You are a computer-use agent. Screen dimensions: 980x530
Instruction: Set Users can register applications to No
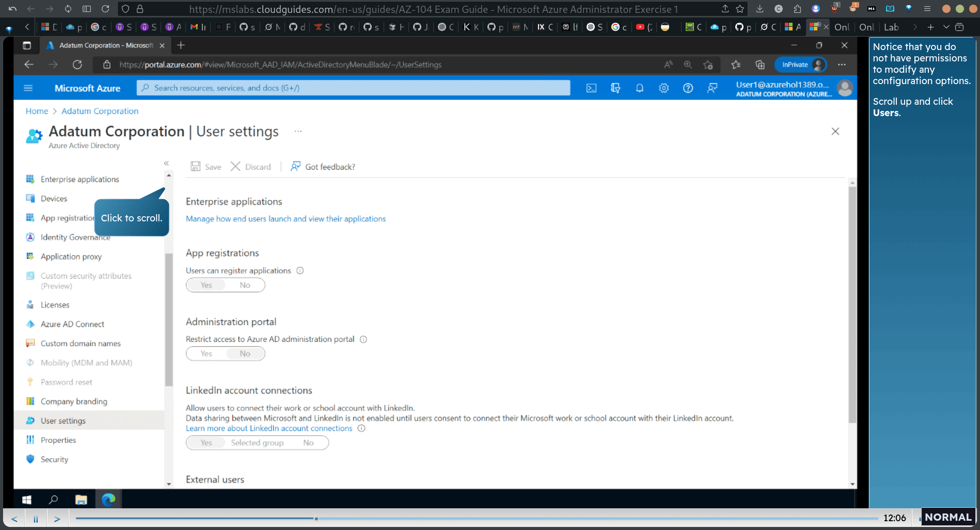coord(245,285)
